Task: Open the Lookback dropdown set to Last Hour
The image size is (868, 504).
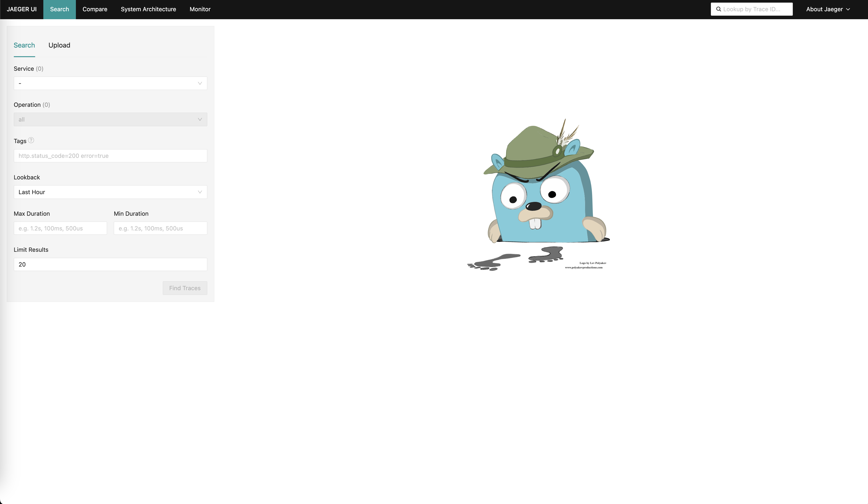Action: click(110, 192)
